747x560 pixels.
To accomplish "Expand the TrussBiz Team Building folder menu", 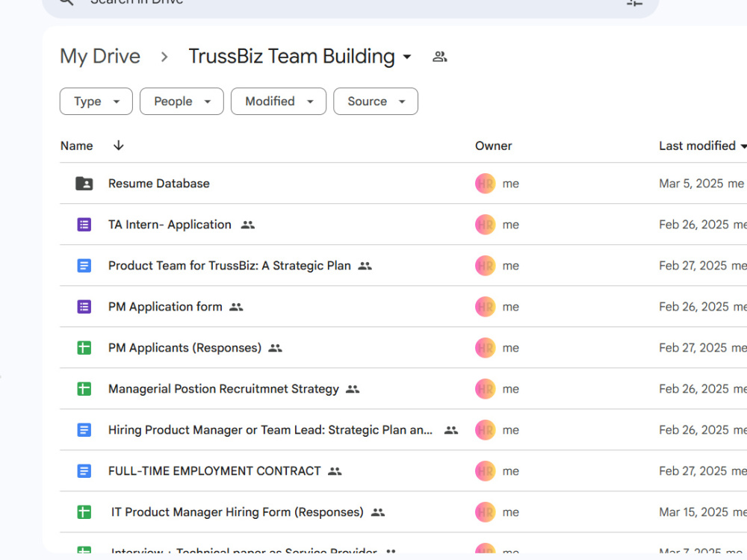I will pos(407,57).
